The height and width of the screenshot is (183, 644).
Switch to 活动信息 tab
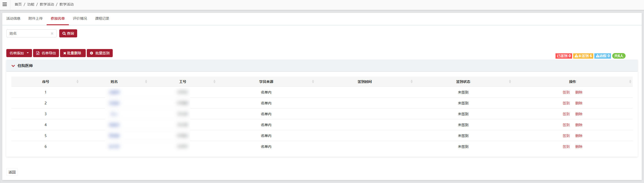tap(13, 18)
